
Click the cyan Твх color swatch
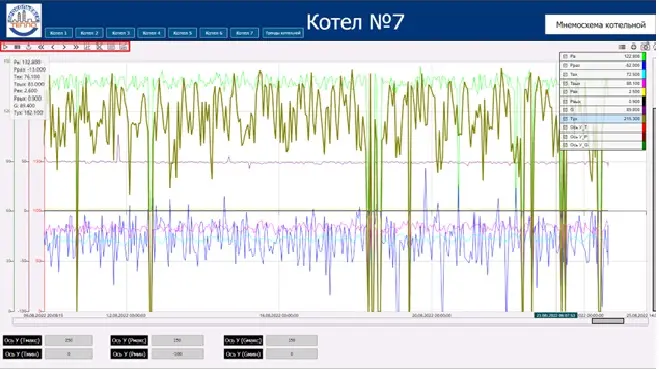pos(644,74)
